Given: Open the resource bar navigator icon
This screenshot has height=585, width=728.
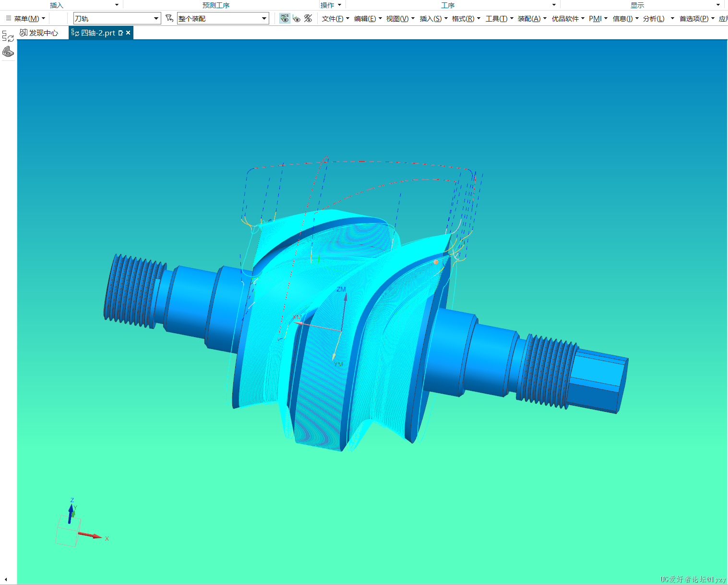Looking at the screenshot, I should 8,36.
